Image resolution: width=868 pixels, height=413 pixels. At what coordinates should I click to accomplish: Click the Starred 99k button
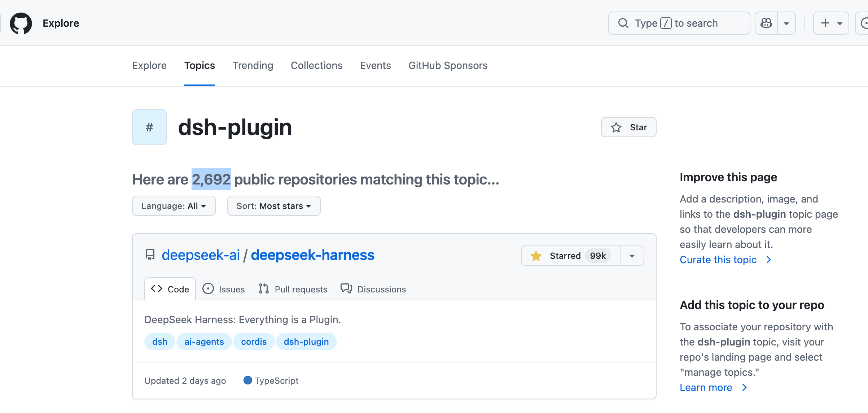[571, 256]
